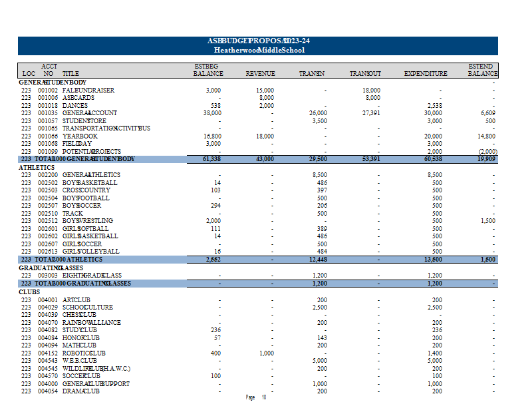Click the GIRLS VOLLEYBALL row title
The image size is (532, 412).
click(x=91, y=252)
